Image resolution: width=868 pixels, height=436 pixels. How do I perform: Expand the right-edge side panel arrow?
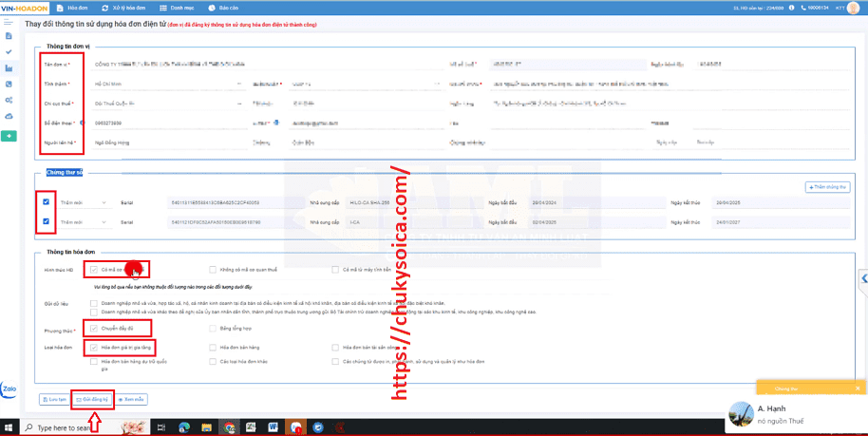tap(863, 278)
